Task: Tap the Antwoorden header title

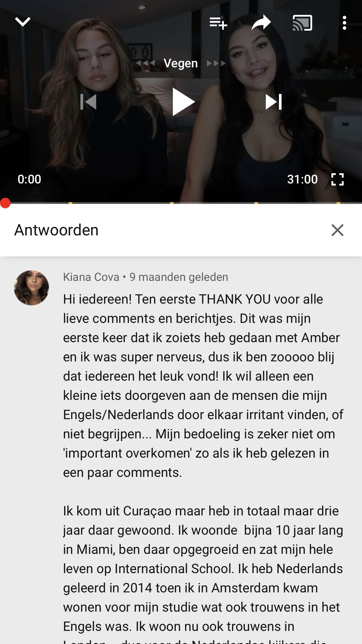Action: [57, 230]
